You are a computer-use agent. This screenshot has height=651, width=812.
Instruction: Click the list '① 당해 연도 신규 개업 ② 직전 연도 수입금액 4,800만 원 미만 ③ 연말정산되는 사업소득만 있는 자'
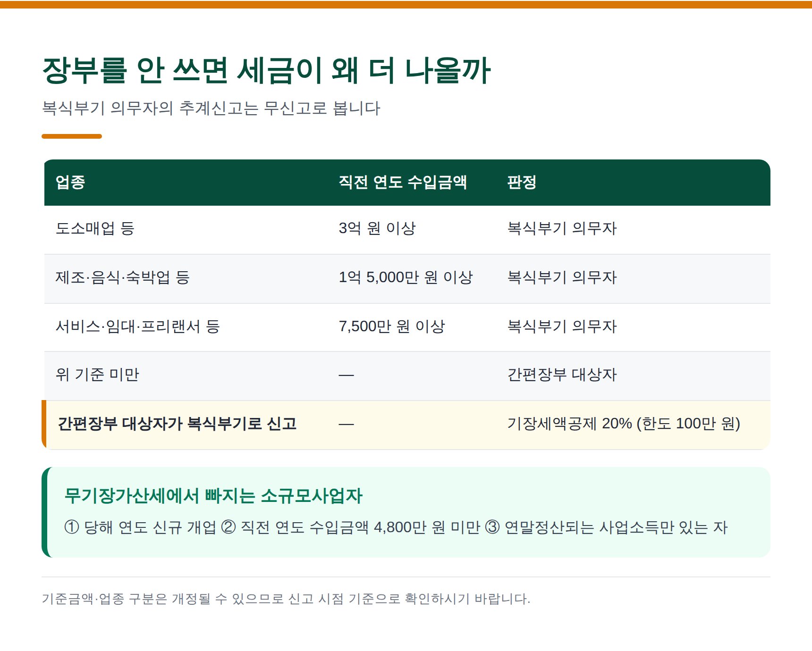click(x=396, y=527)
